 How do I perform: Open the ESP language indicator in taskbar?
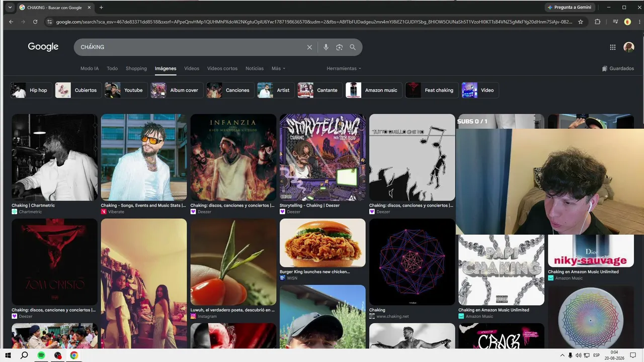click(597, 355)
